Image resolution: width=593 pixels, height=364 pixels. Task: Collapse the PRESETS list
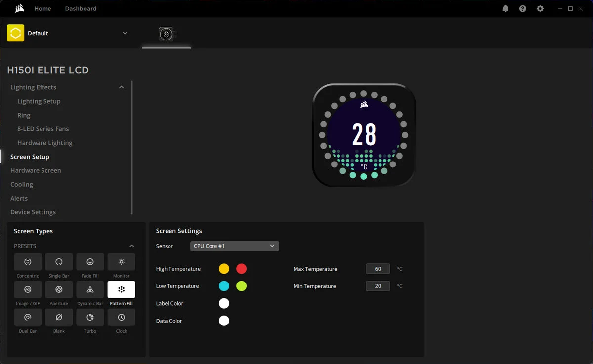coord(131,246)
